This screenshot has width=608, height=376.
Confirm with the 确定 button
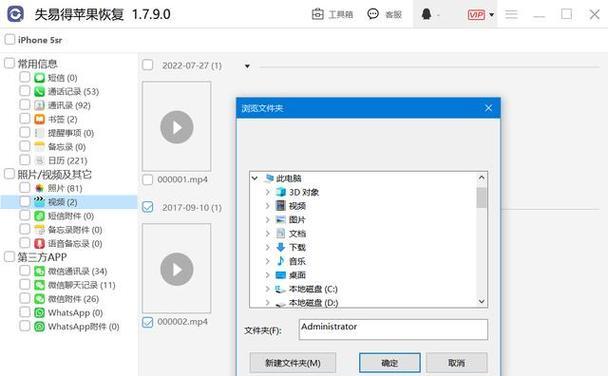coord(390,363)
